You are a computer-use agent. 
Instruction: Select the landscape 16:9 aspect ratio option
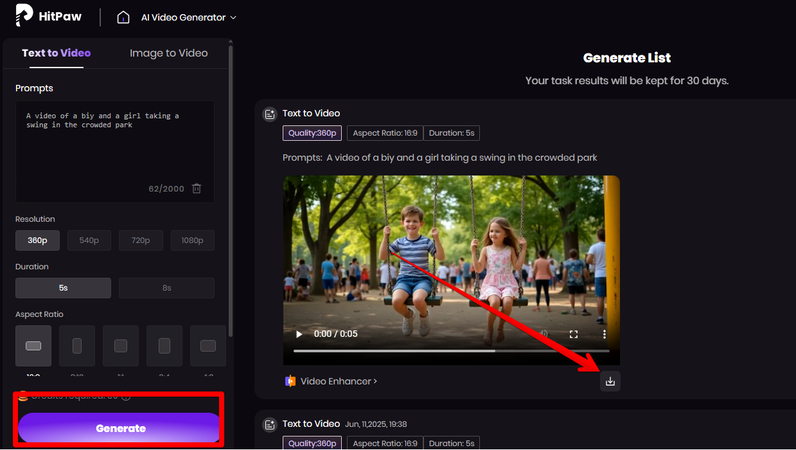tap(34, 346)
